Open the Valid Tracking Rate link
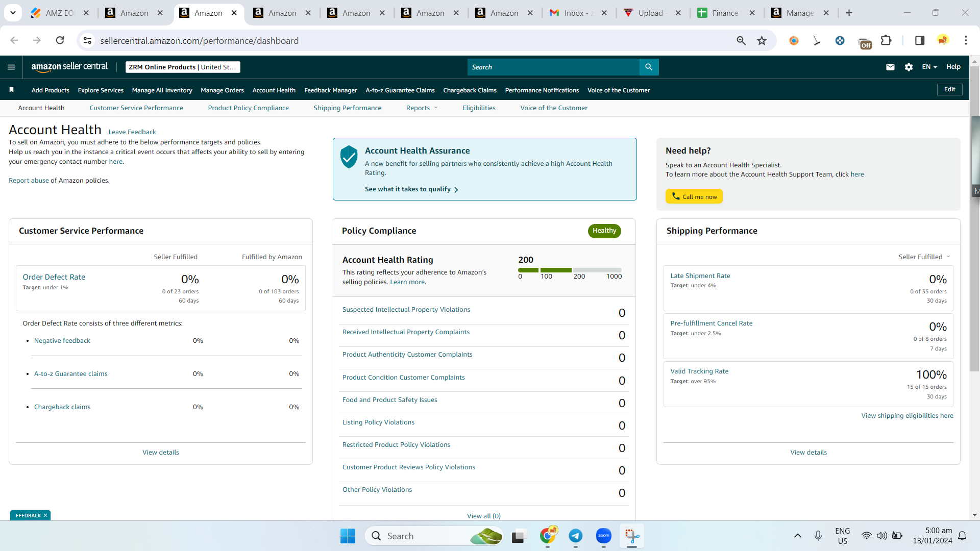980x551 pixels. coord(699,371)
